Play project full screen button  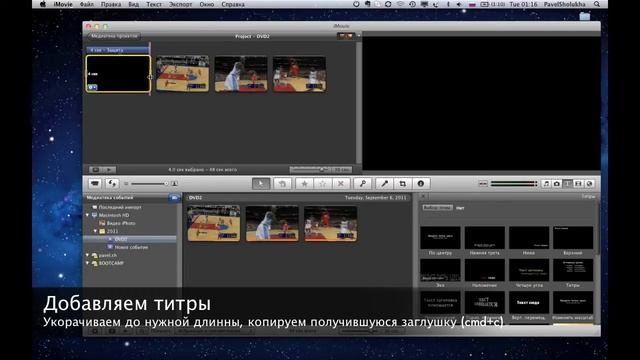(96, 169)
